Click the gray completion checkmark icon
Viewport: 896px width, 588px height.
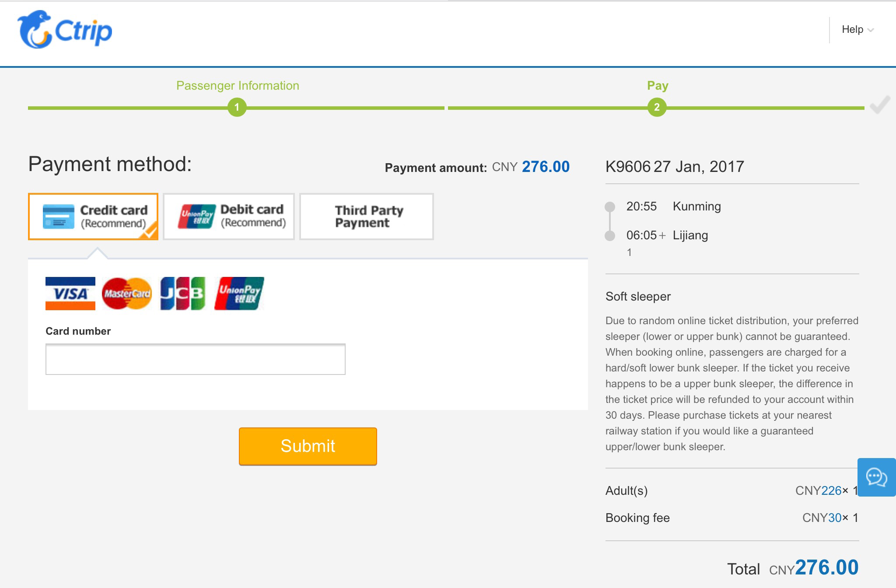click(x=880, y=105)
